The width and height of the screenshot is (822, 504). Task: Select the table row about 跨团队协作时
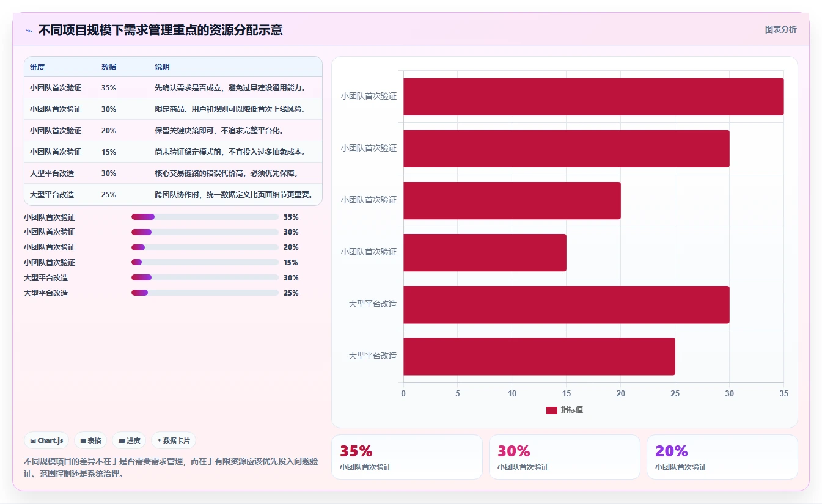[173, 194]
